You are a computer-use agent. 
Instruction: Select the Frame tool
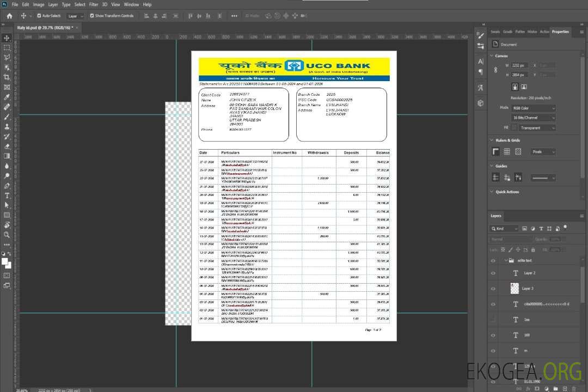[x=7, y=87]
